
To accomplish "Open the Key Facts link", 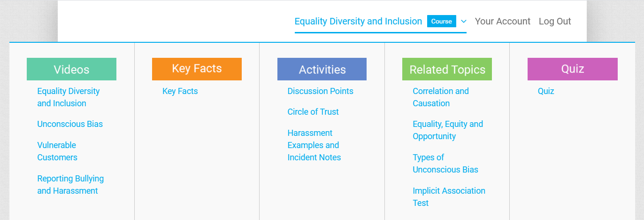I will click(x=180, y=91).
